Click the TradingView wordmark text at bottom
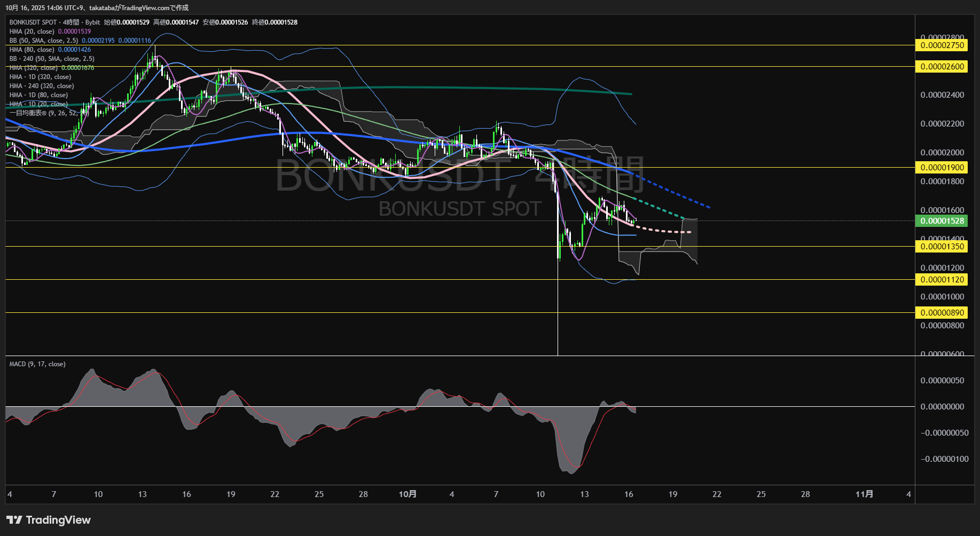The height and width of the screenshot is (536, 980). [58, 520]
